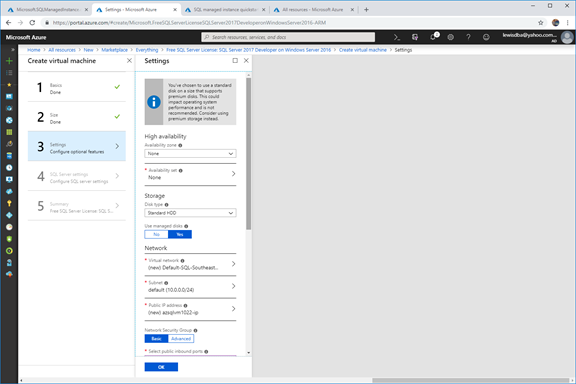Click the Settings blade scroll down arrow
Screen dimensions: 576x384
pos(249,353)
